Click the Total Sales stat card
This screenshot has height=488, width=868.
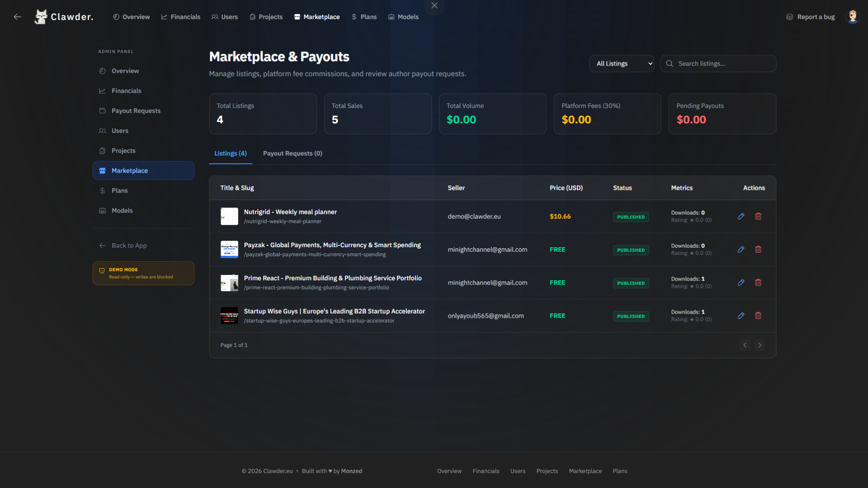click(x=377, y=114)
